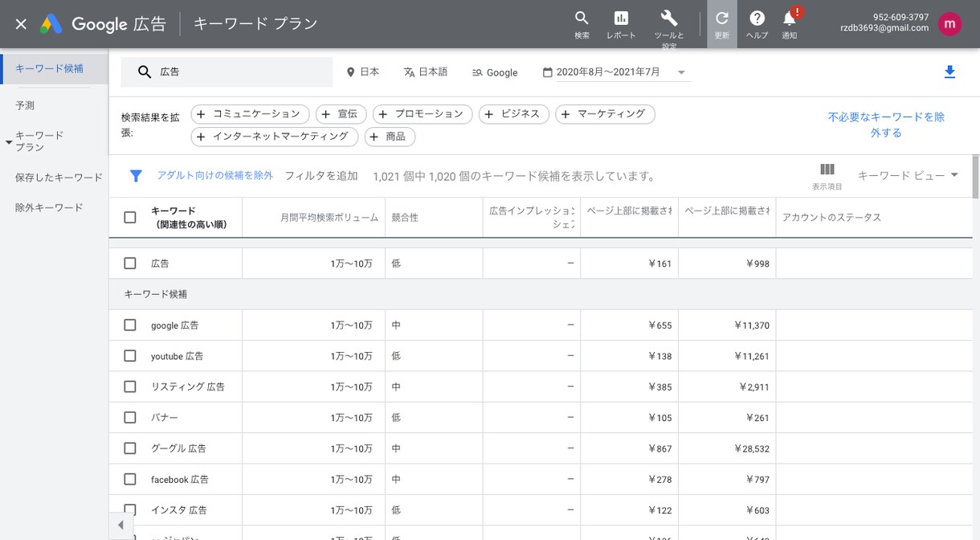Expand the キーワード プラン sidebar section

[10, 142]
